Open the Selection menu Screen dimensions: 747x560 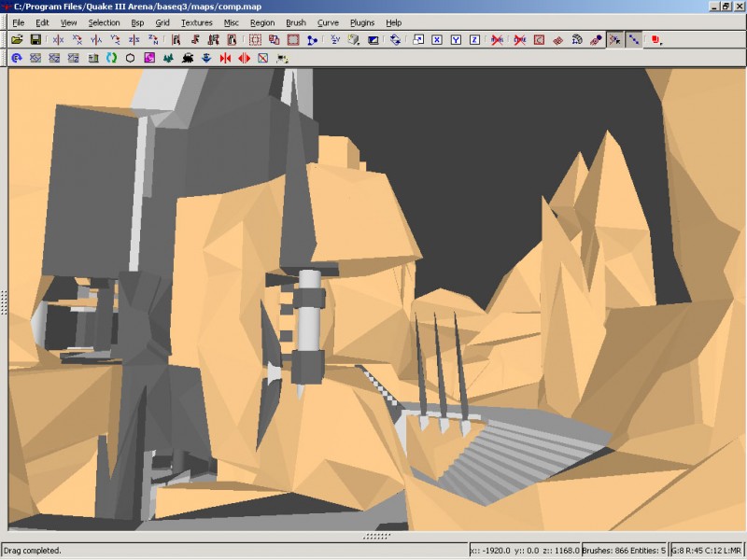click(x=104, y=22)
